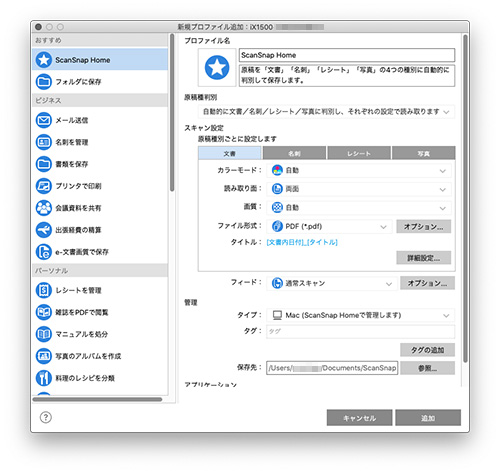Screen dimensions: 500x473
Task: Open the 原稿種判別 dropdown
Action: (326, 112)
